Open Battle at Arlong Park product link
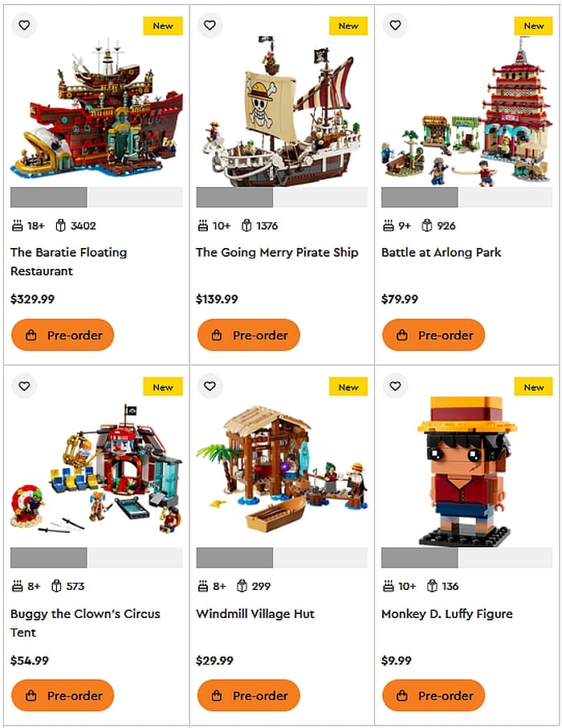Viewport: 562px width, 728px height. 442,252
